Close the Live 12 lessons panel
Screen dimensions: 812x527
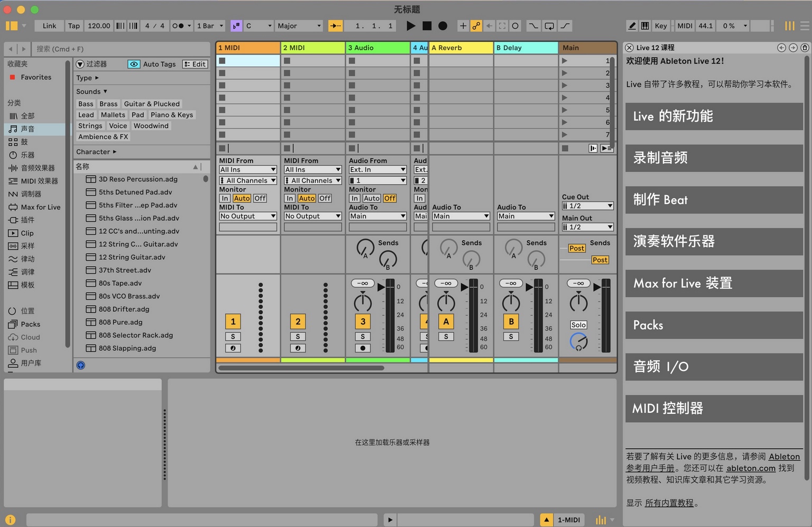pyautogui.click(x=629, y=48)
